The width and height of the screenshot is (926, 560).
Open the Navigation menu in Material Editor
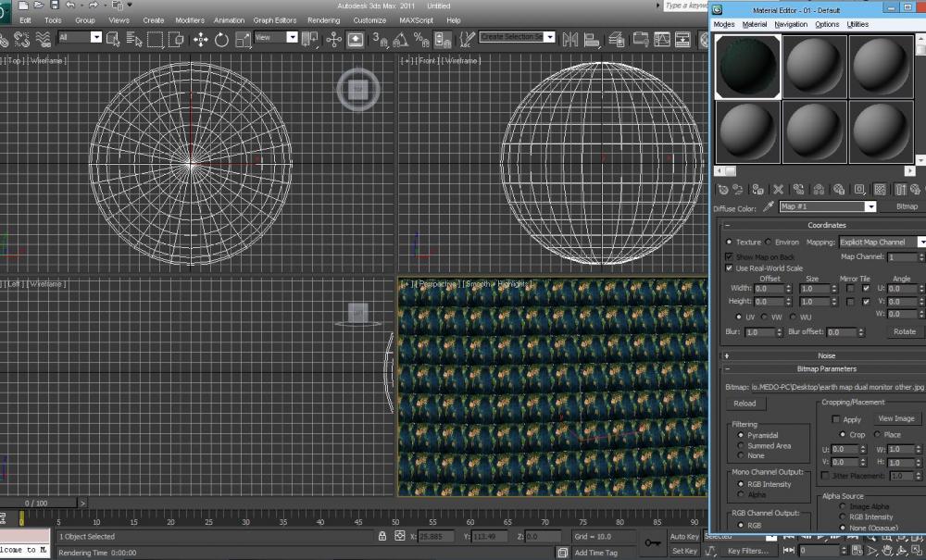coord(790,24)
